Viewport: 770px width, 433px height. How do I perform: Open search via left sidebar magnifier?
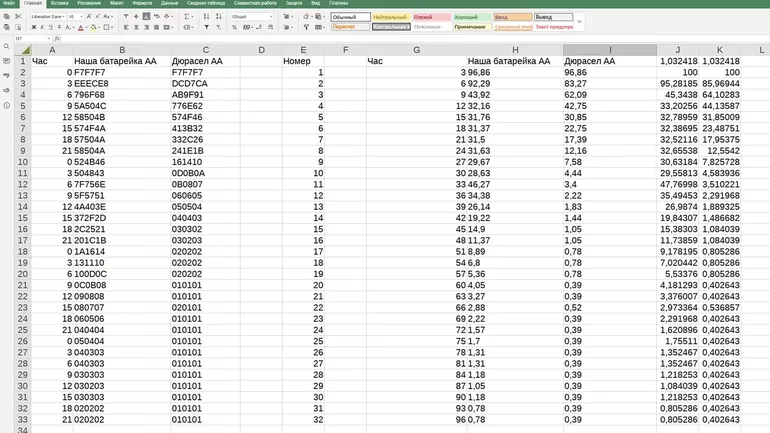[x=6, y=46]
